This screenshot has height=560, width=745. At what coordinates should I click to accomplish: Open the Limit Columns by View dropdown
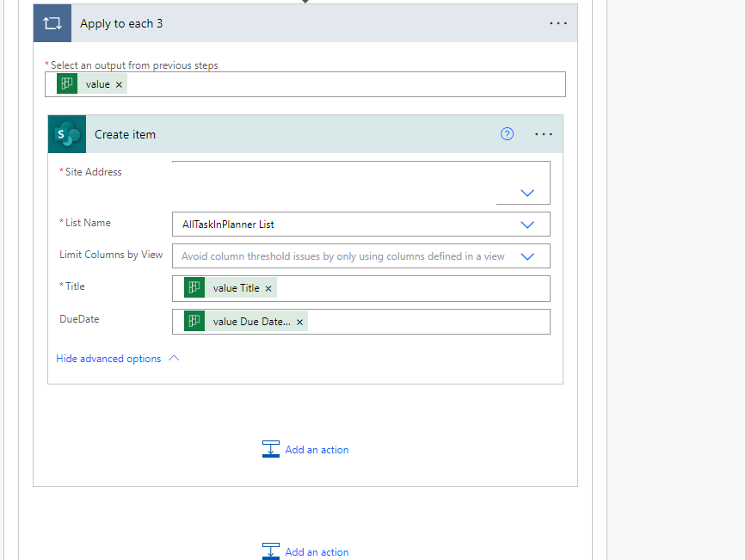(x=526, y=255)
